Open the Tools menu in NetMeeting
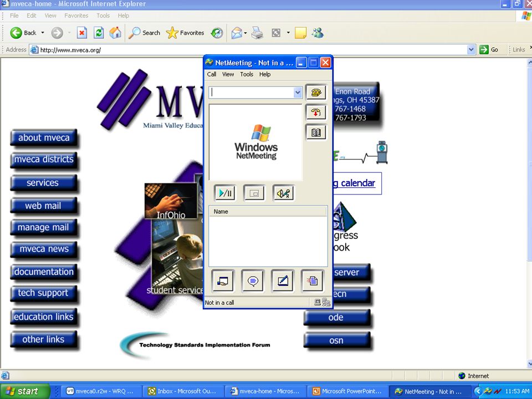The image size is (532, 399). point(247,74)
